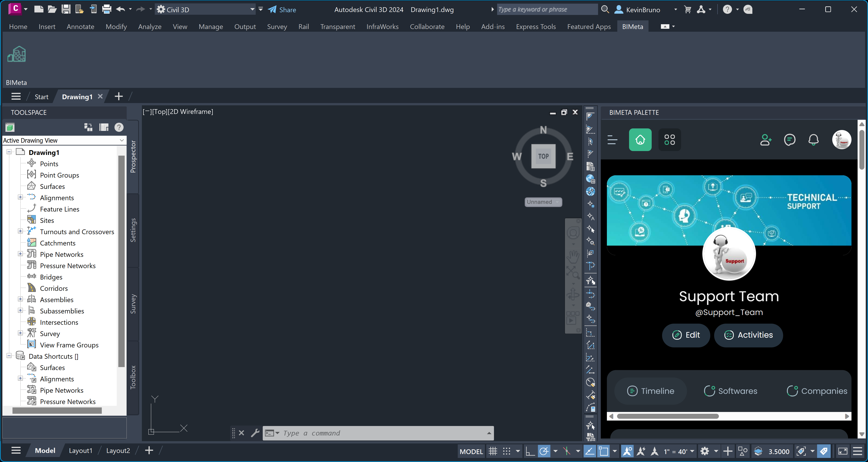The width and height of the screenshot is (868, 462).
Task: Switch to the Layout1 tab
Action: click(81, 450)
